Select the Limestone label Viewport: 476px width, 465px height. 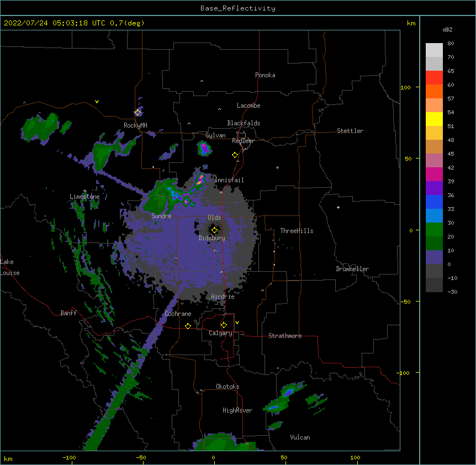coord(84,197)
